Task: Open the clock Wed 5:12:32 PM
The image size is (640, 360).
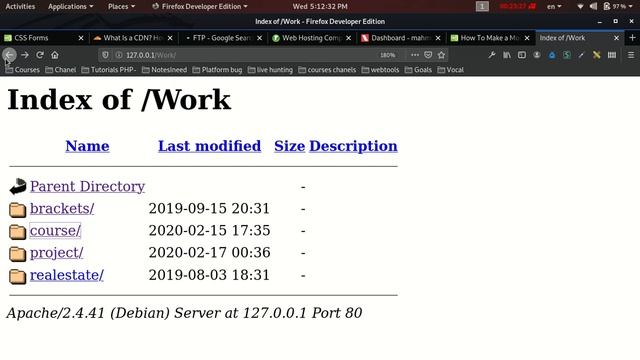Action: 320,7
